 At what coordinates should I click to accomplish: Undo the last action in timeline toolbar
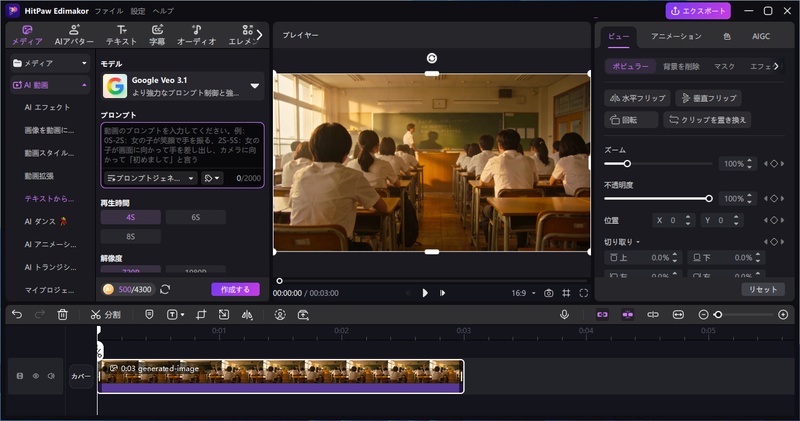[17, 315]
